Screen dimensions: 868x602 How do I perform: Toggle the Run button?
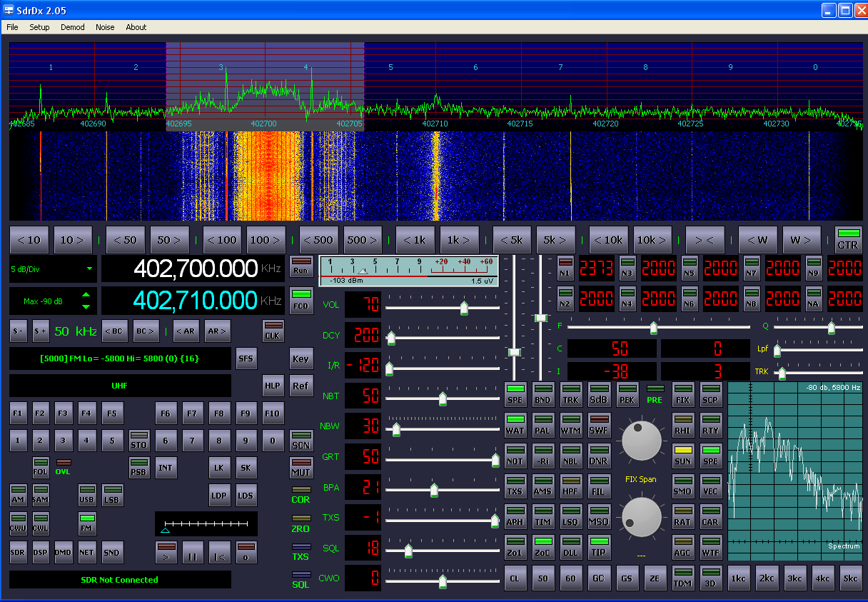click(x=301, y=266)
